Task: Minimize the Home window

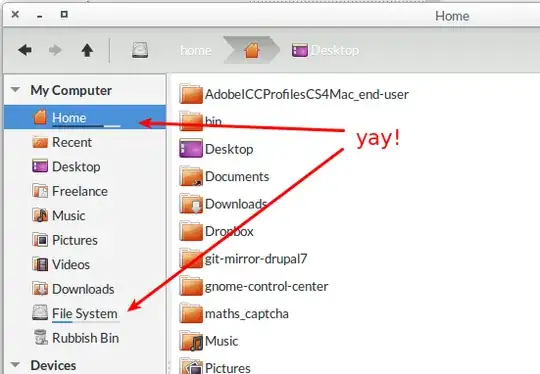Action: point(40,15)
